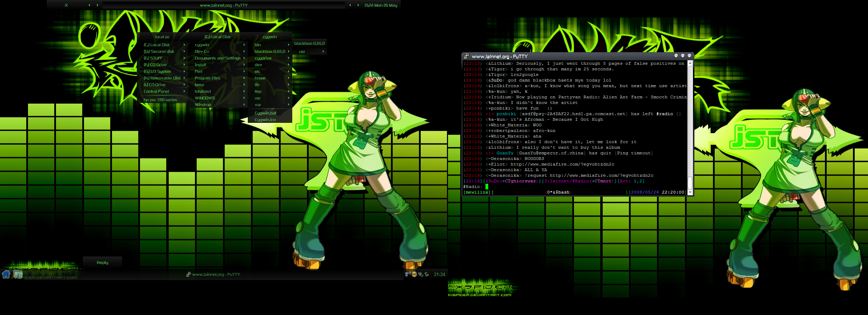Click the PuTTY scrollbar up arrow
Viewport: 868px width, 315px height.
[x=690, y=63]
